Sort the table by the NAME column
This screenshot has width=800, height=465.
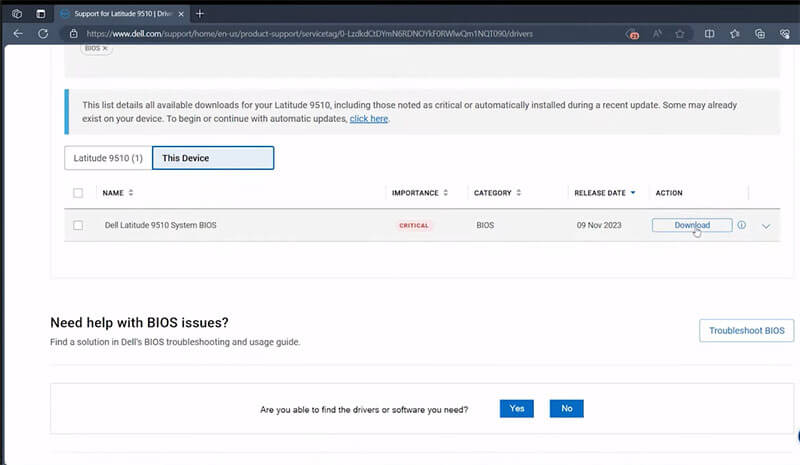(x=118, y=193)
